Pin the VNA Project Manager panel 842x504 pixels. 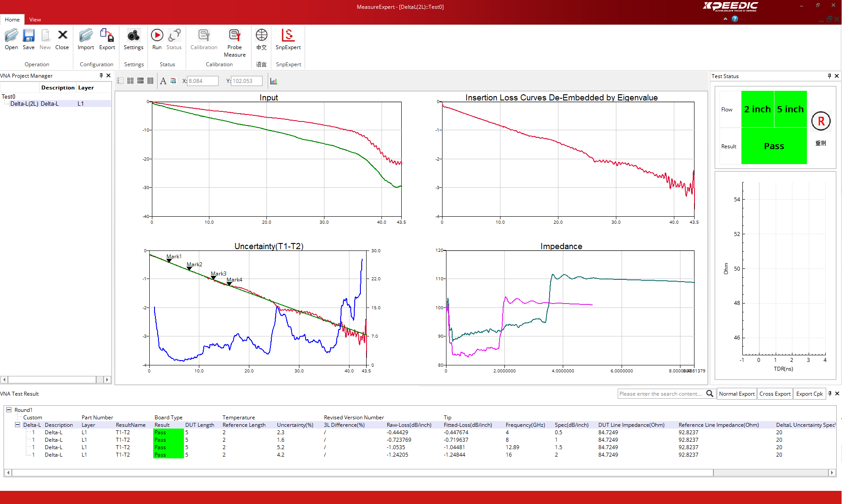pos(101,75)
